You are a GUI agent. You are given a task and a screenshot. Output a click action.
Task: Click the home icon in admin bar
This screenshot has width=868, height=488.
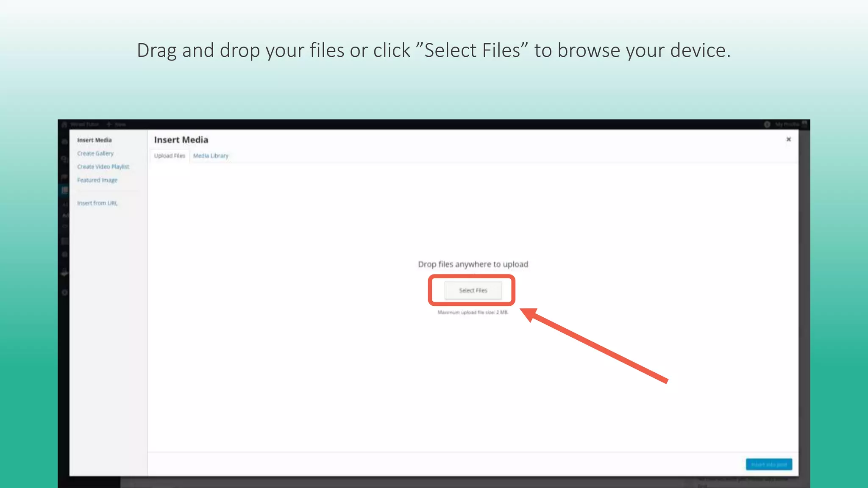[64, 125]
